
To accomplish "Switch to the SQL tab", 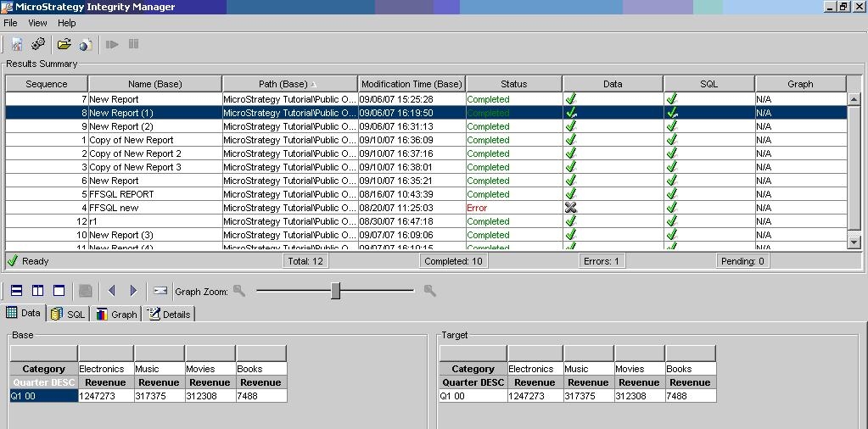I will (69, 314).
